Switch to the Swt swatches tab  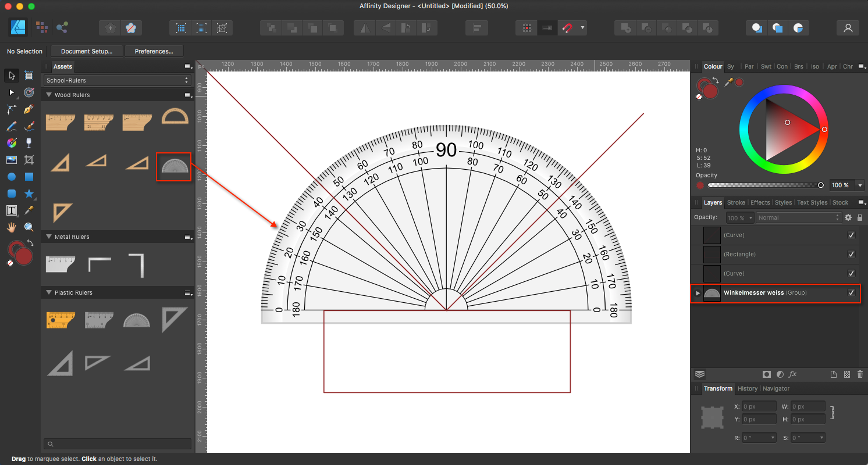766,66
